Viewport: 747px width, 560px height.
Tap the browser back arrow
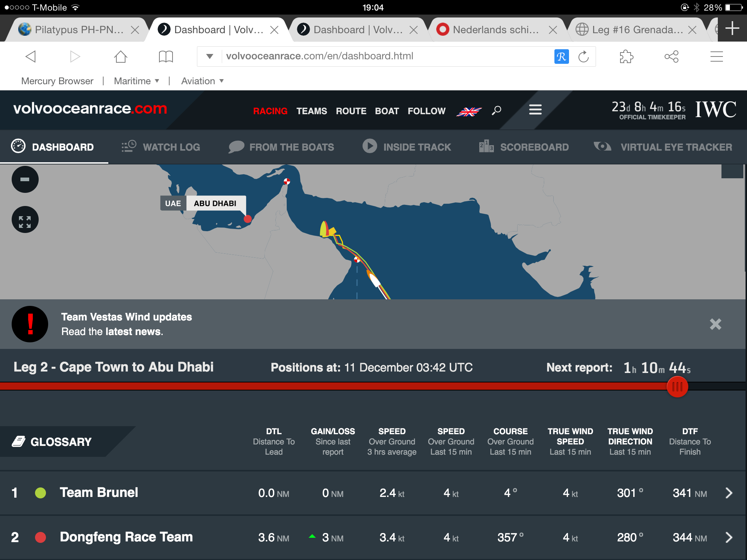point(31,57)
